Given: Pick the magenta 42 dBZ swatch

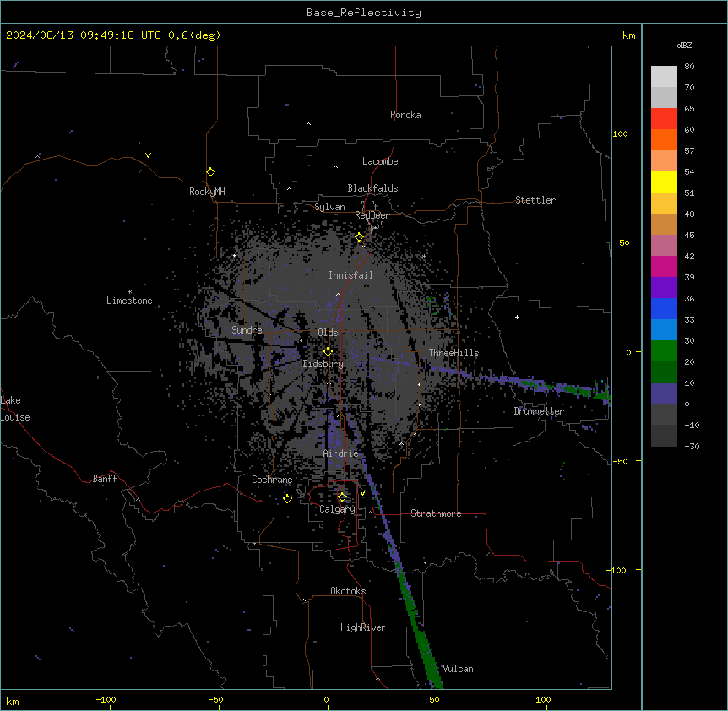Looking at the screenshot, I should click(664, 266).
